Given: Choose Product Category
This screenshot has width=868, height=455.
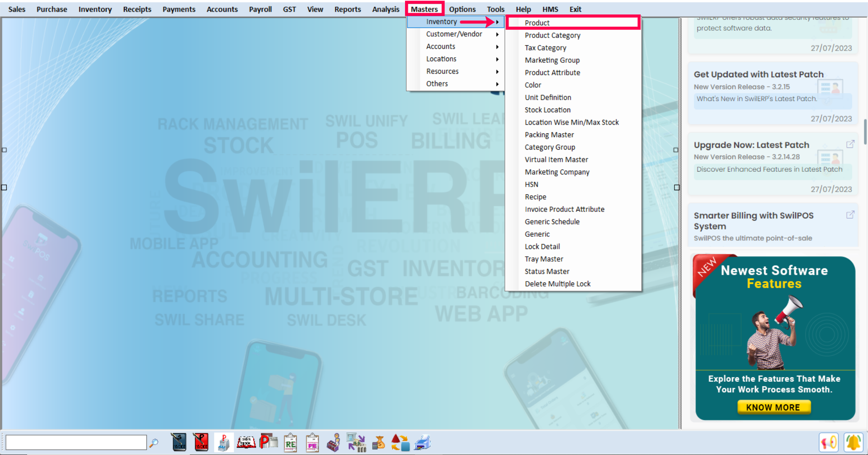Looking at the screenshot, I should coord(573,35).
